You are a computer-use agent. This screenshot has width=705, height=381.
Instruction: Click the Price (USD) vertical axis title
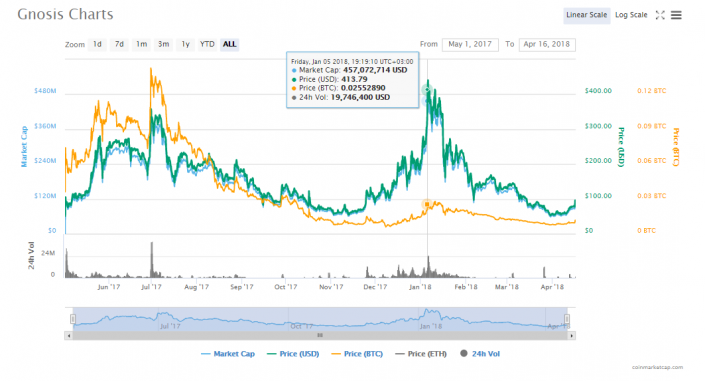[621, 147]
